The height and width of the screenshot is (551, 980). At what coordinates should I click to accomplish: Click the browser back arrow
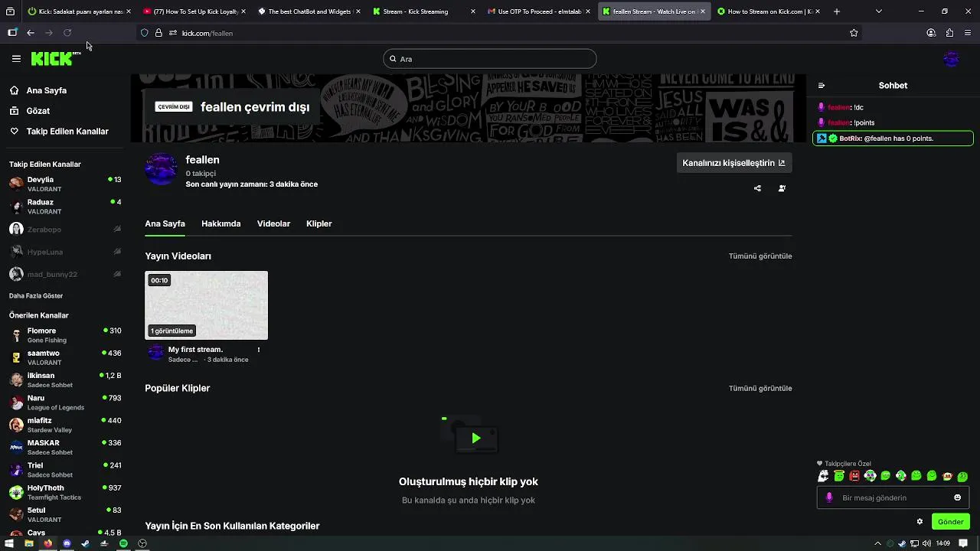31,33
